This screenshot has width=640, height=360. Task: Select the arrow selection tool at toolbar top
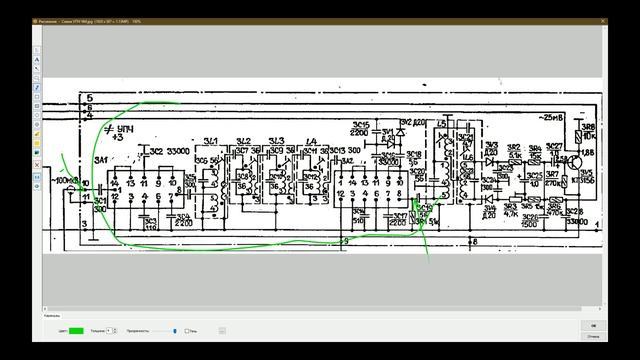(x=37, y=50)
